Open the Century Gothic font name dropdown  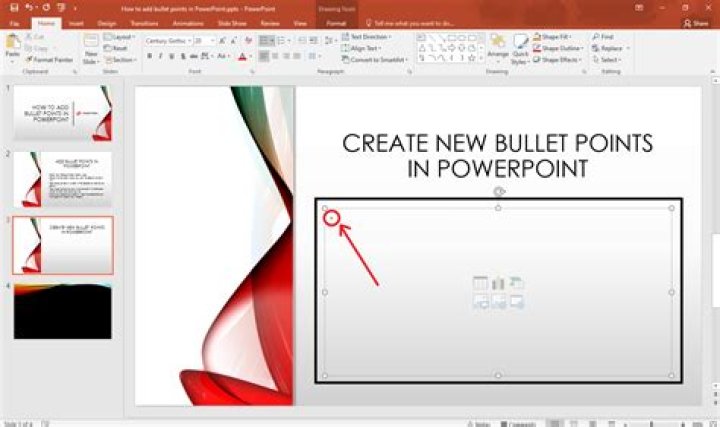tap(189, 41)
